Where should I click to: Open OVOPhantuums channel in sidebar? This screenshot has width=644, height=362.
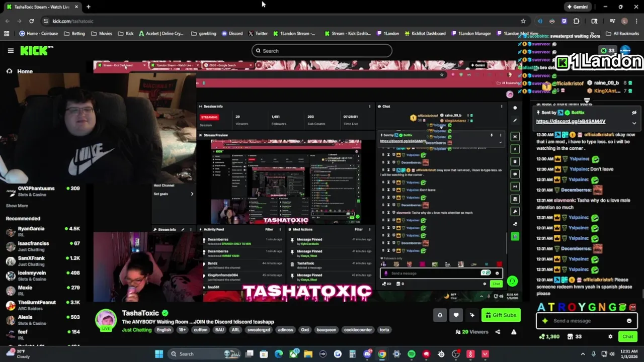(x=43, y=191)
